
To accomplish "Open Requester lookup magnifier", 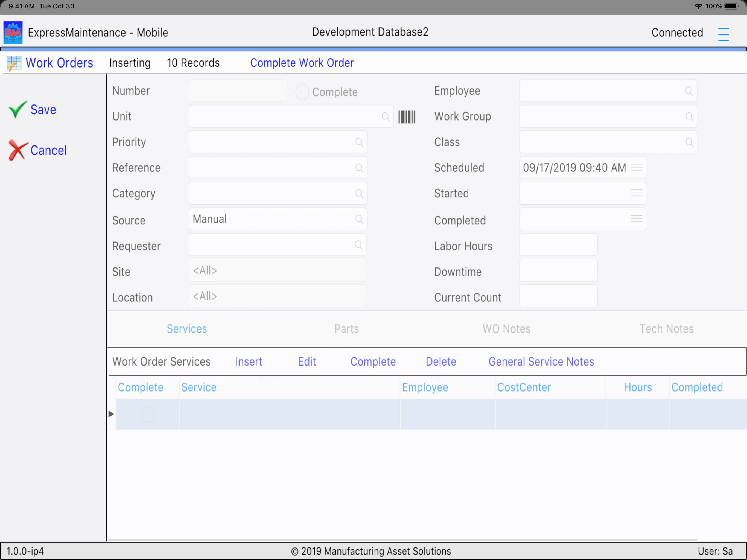I will [x=359, y=245].
